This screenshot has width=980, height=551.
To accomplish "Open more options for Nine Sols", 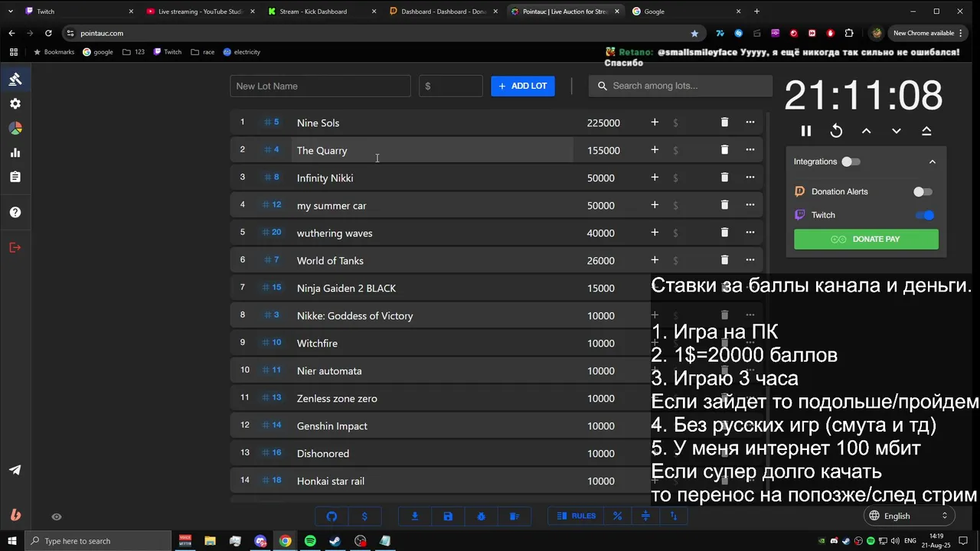I will tap(750, 122).
